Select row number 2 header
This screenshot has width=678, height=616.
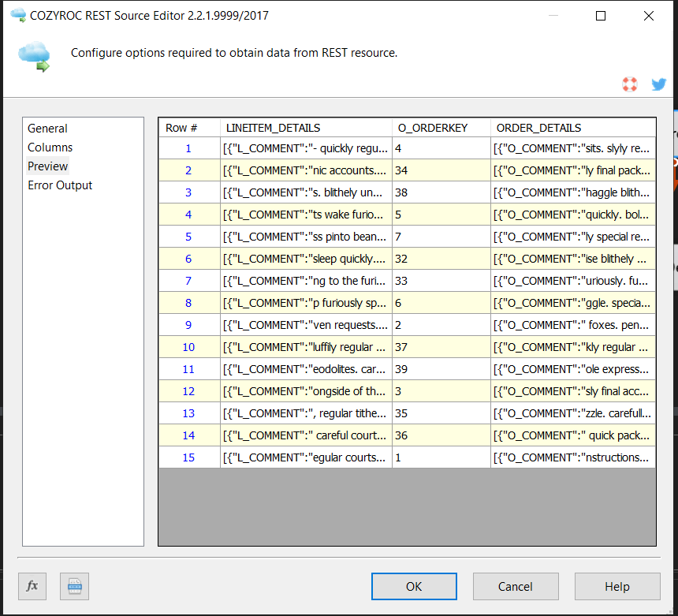(189, 170)
